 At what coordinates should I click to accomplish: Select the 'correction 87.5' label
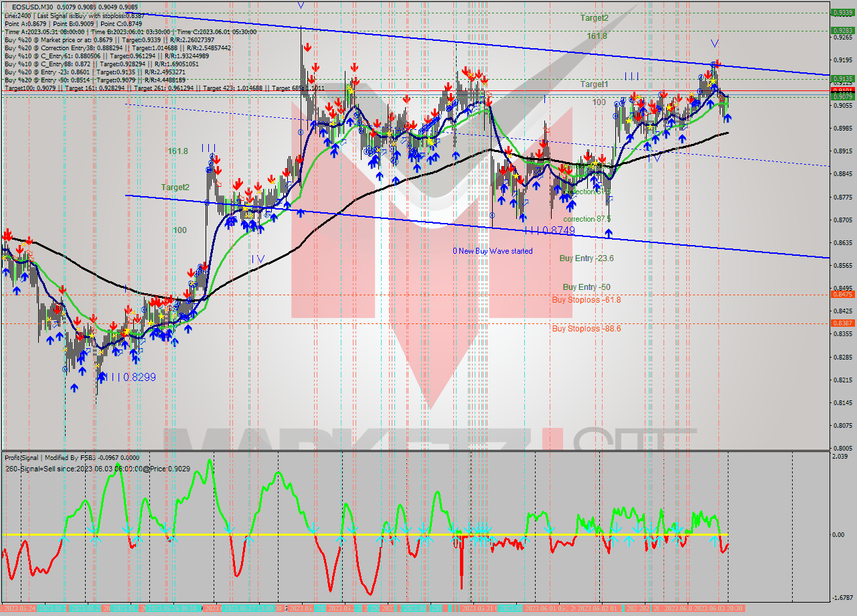[x=587, y=219]
